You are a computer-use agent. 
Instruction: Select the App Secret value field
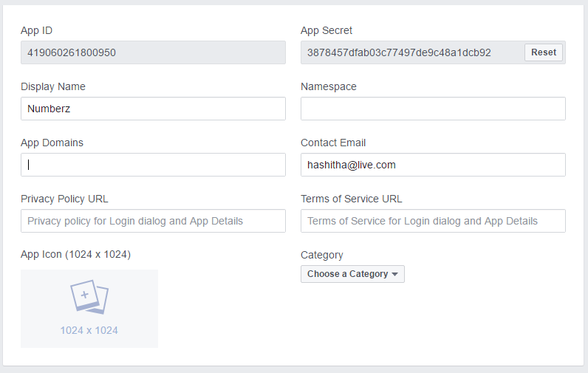(411, 52)
